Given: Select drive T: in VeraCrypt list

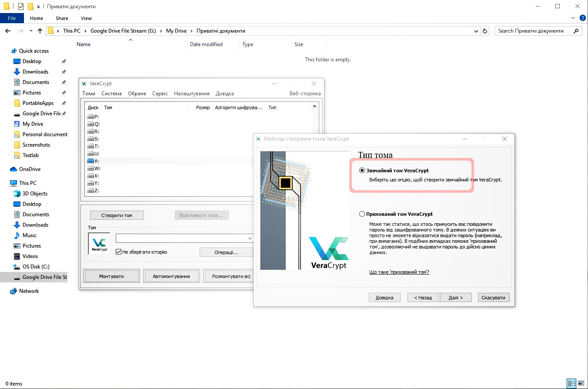Looking at the screenshot, I should (93, 146).
